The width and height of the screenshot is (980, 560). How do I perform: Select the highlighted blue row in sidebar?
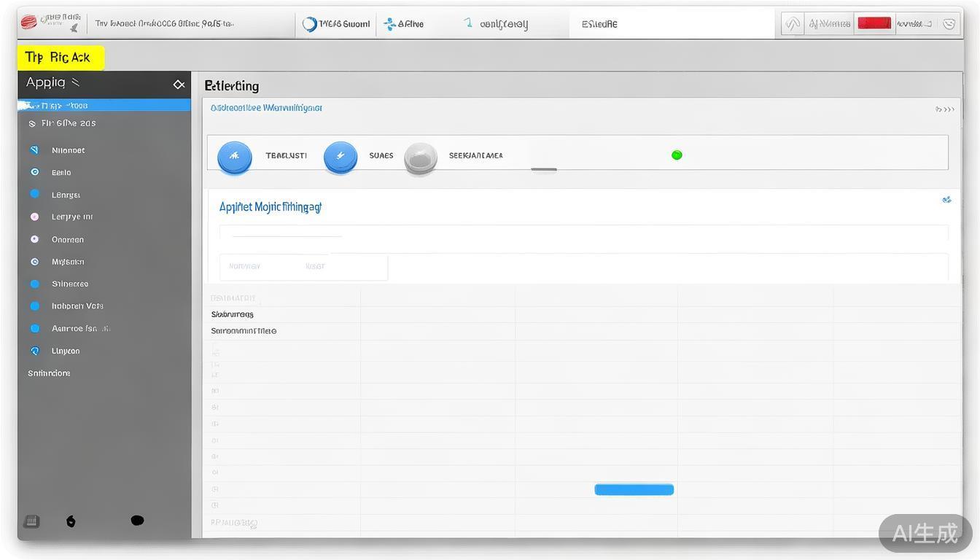point(104,106)
